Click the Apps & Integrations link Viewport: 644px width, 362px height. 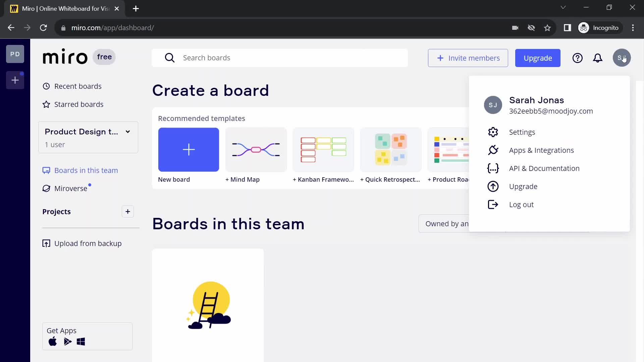(x=542, y=150)
